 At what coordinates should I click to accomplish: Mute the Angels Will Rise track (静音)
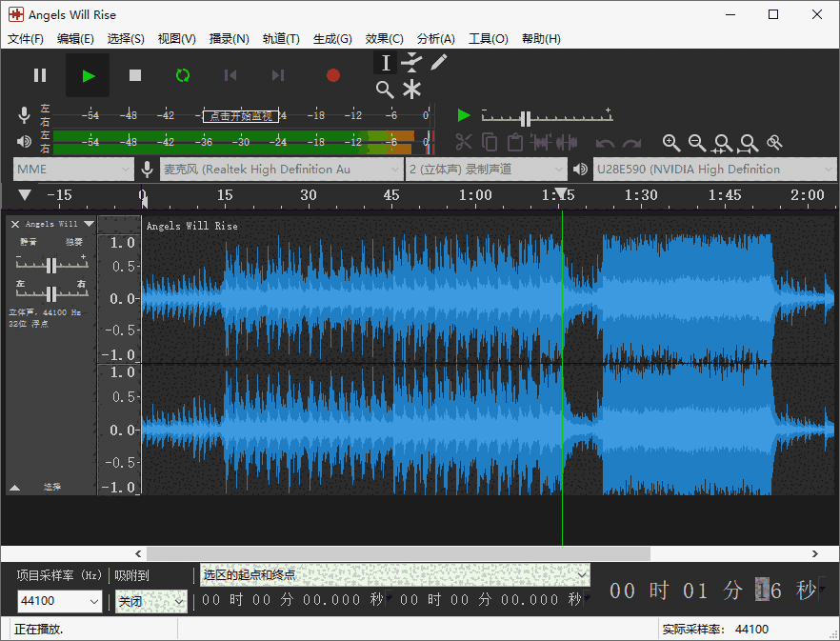pos(29,242)
